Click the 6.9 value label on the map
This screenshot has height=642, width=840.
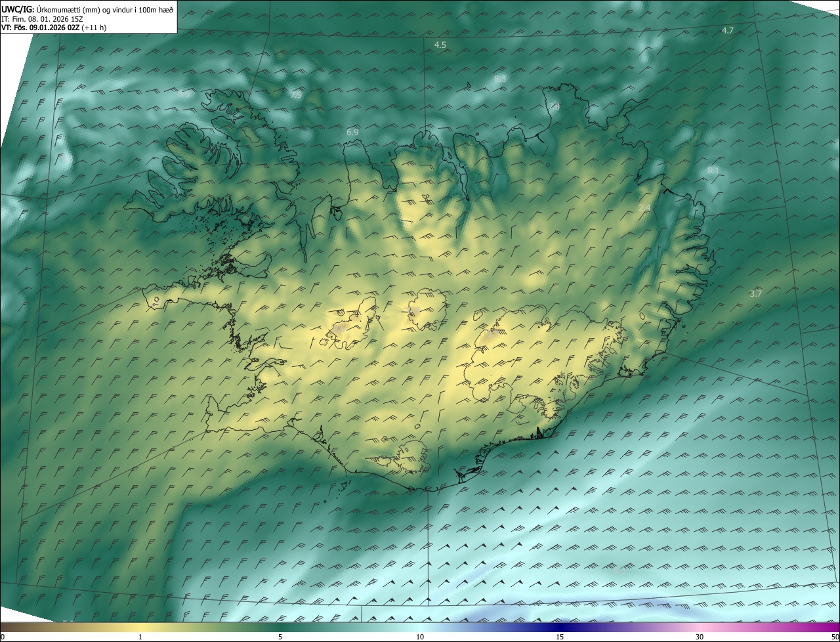coord(352,133)
